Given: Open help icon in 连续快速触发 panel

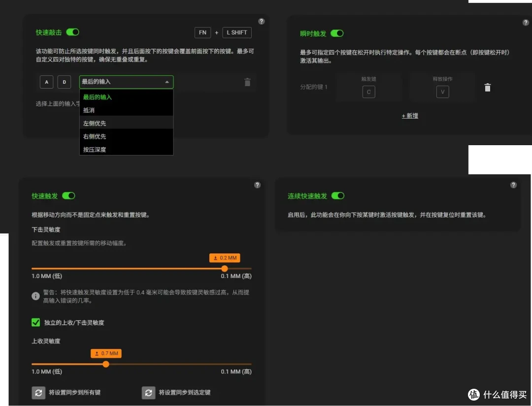Looking at the screenshot, I should coord(513,185).
